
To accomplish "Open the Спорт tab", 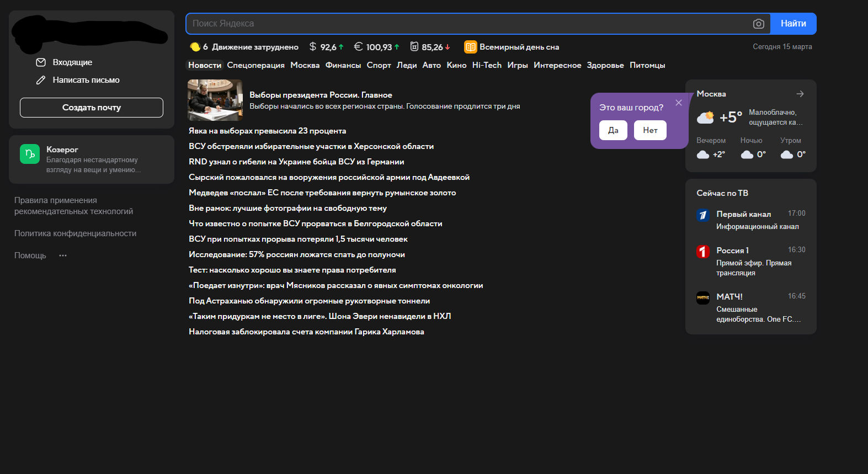I will pyautogui.click(x=379, y=65).
